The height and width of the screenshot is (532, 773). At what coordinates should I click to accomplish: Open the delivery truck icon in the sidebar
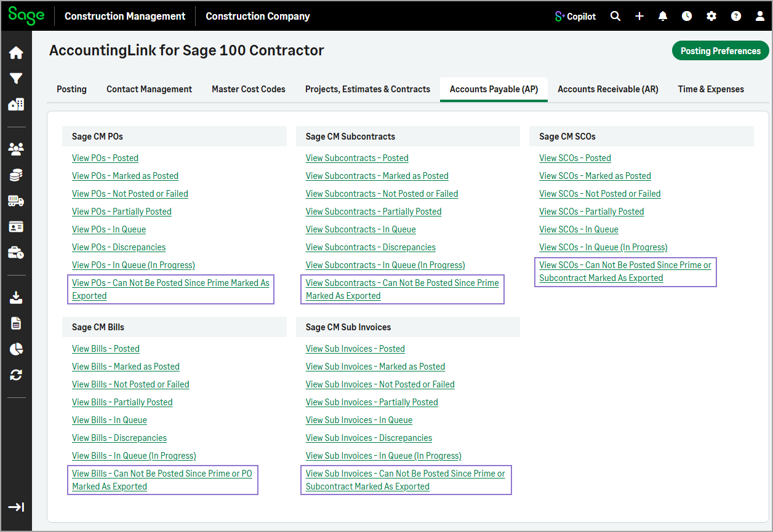16,201
